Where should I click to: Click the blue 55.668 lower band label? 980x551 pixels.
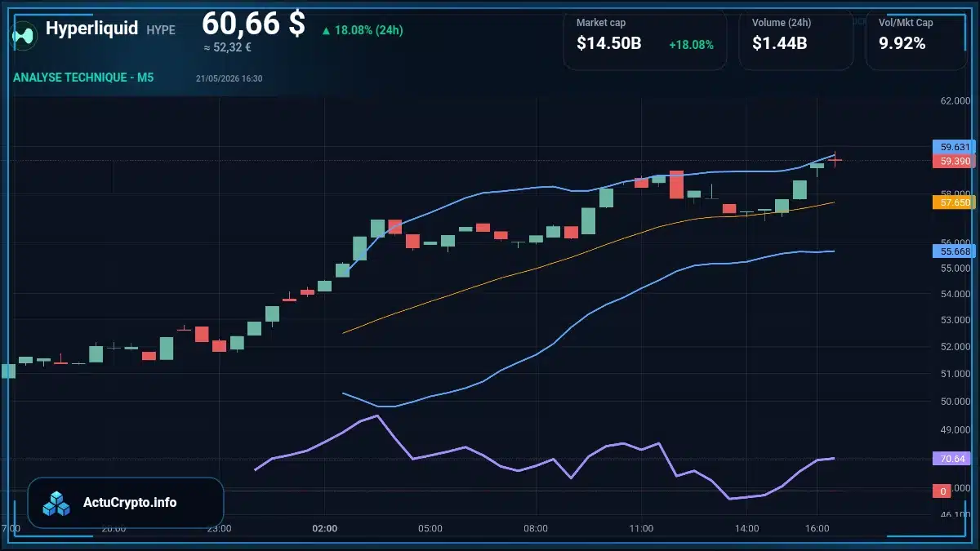[x=954, y=251]
